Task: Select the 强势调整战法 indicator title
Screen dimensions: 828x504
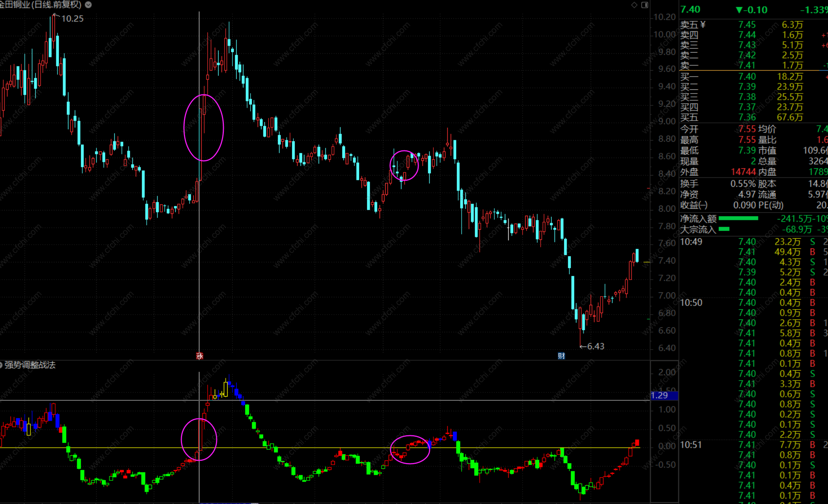Action: click(30, 365)
